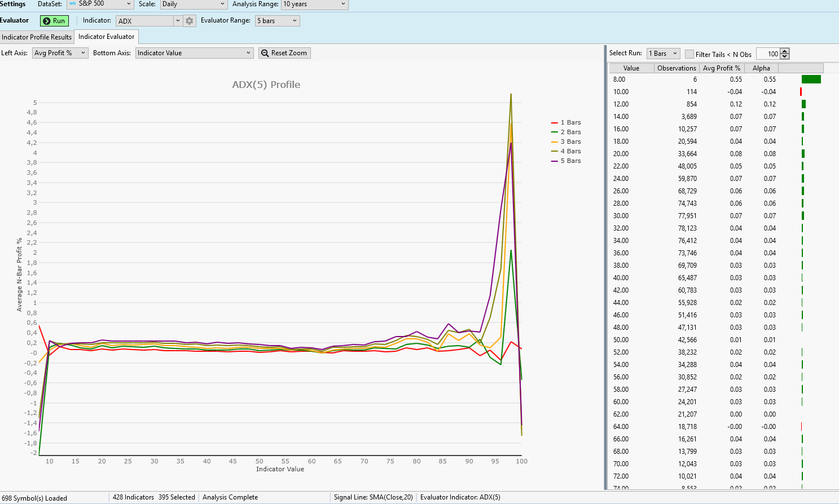Image resolution: width=839 pixels, height=504 pixels.
Task: Click the purple 5 Bars legend entry
Action: [x=570, y=161]
